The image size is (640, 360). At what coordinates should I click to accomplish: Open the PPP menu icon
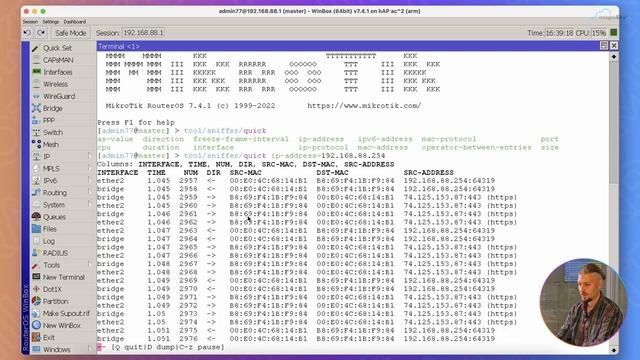pos(36,120)
